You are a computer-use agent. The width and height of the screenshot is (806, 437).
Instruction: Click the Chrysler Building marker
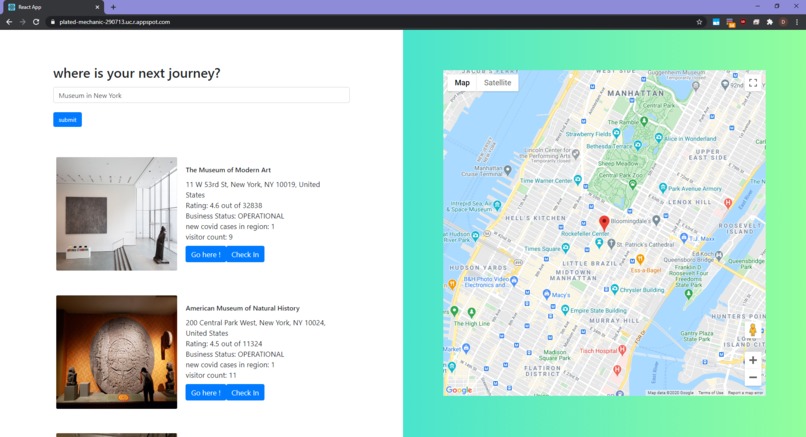coord(614,289)
